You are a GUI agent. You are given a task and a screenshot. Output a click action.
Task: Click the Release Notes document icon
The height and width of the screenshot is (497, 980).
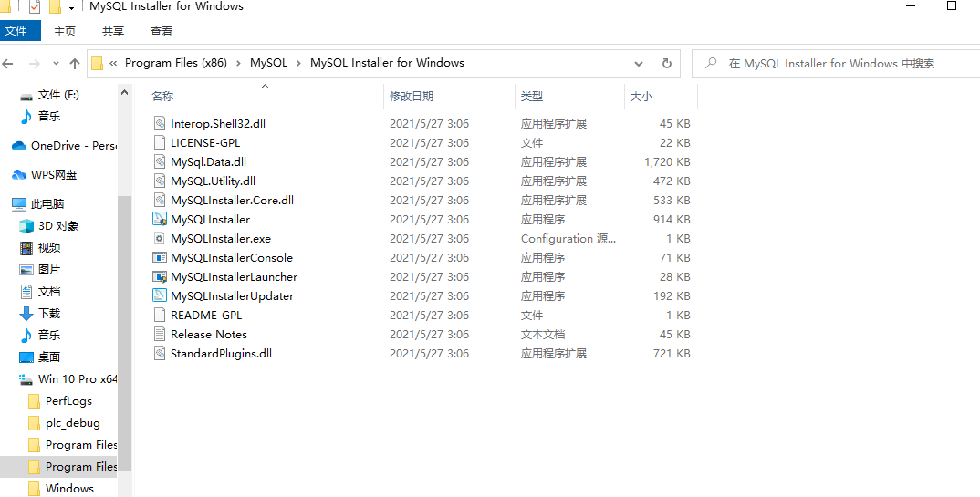(160, 334)
